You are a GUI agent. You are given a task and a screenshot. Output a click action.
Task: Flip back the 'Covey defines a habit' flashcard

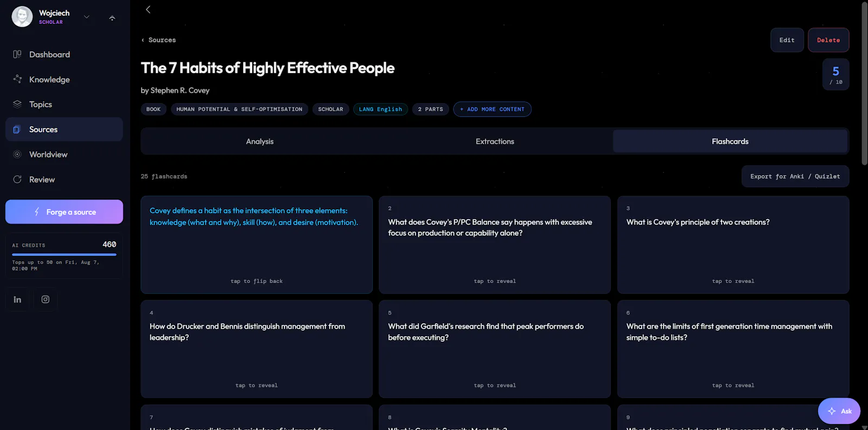tap(257, 245)
